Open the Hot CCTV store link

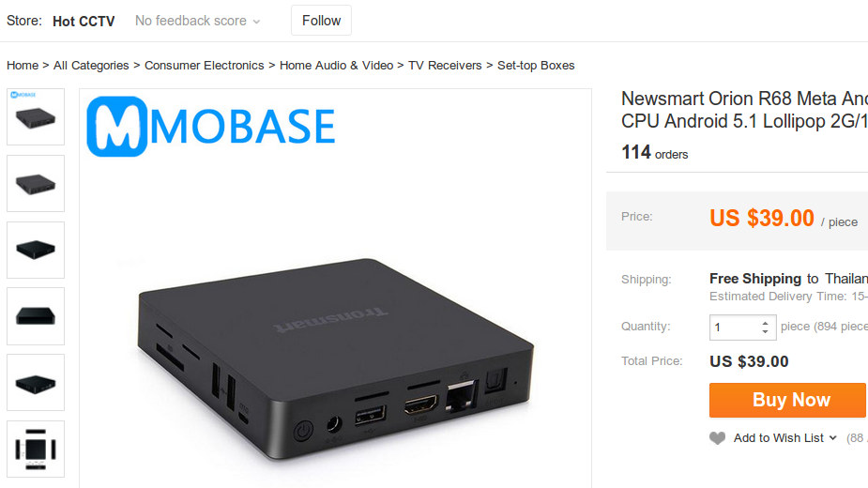[x=84, y=21]
